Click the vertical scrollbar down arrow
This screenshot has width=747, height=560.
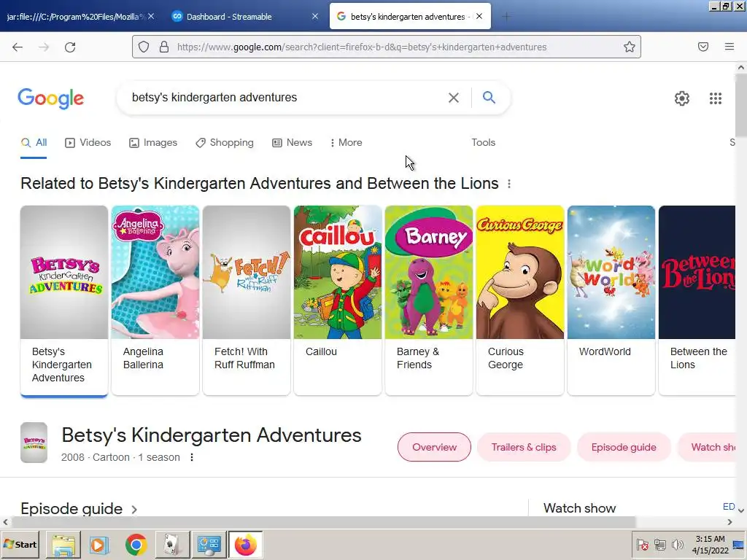741,510
